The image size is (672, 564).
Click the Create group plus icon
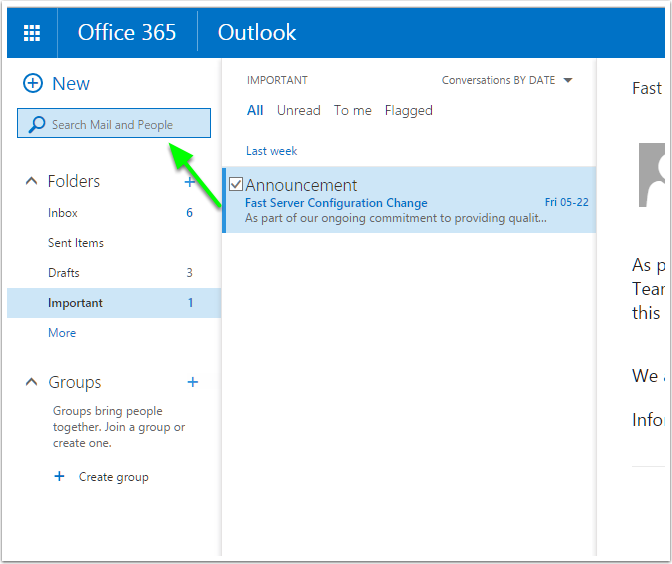[59, 477]
